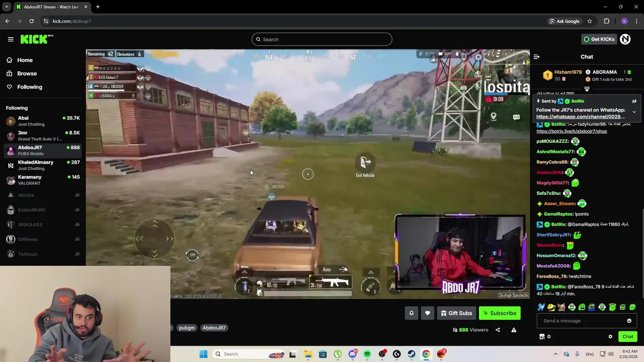The image size is (644, 362).
Task: Open botrix.live shop link
Action: point(572,131)
